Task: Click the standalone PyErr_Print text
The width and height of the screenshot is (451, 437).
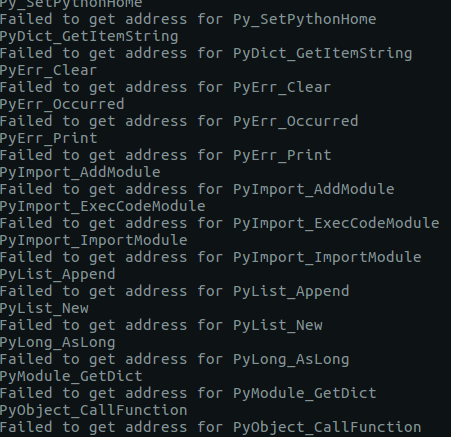Action: click(x=49, y=138)
